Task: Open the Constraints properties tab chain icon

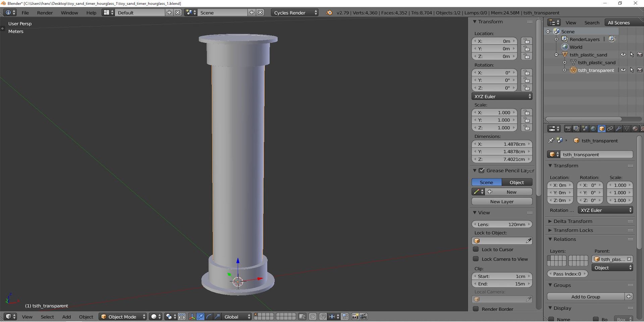Action: pyautogui.click(x=610, y=129)
